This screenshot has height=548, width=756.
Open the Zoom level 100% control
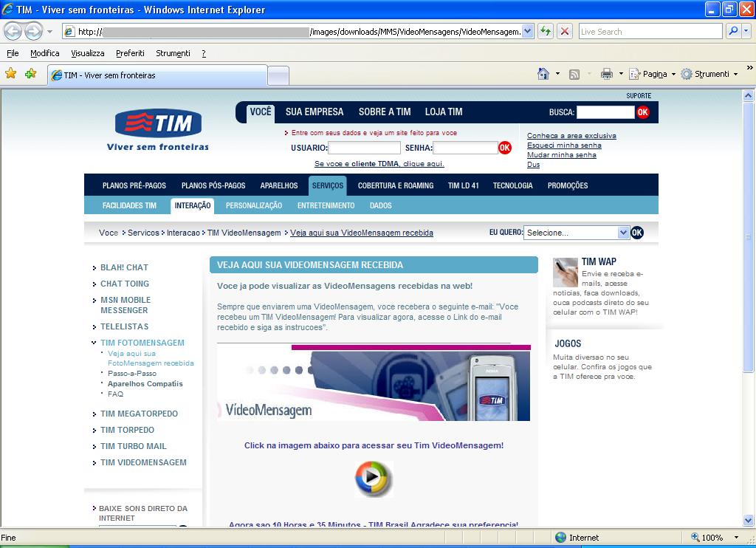(x=715, y=538)
